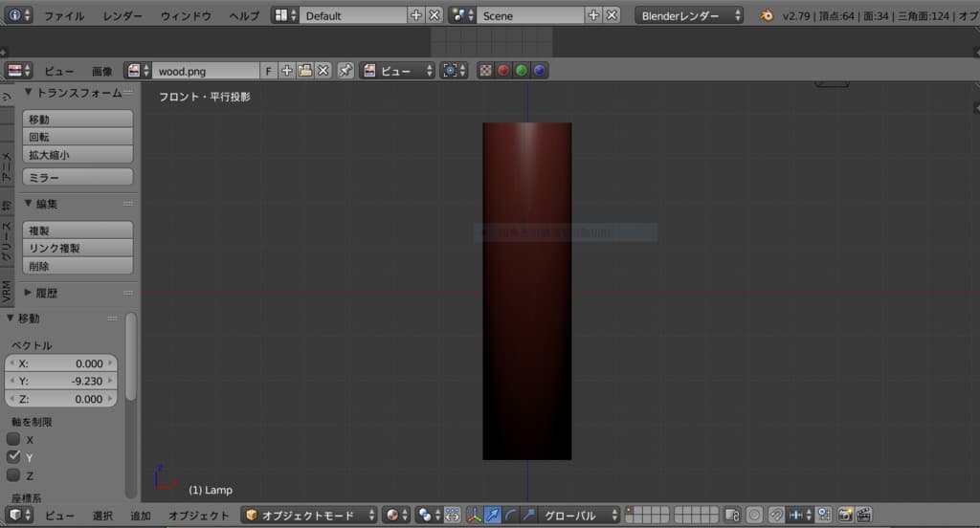The image size is (980, 528).
Task: Click the red channel display button
Action: tap(503, 71)
